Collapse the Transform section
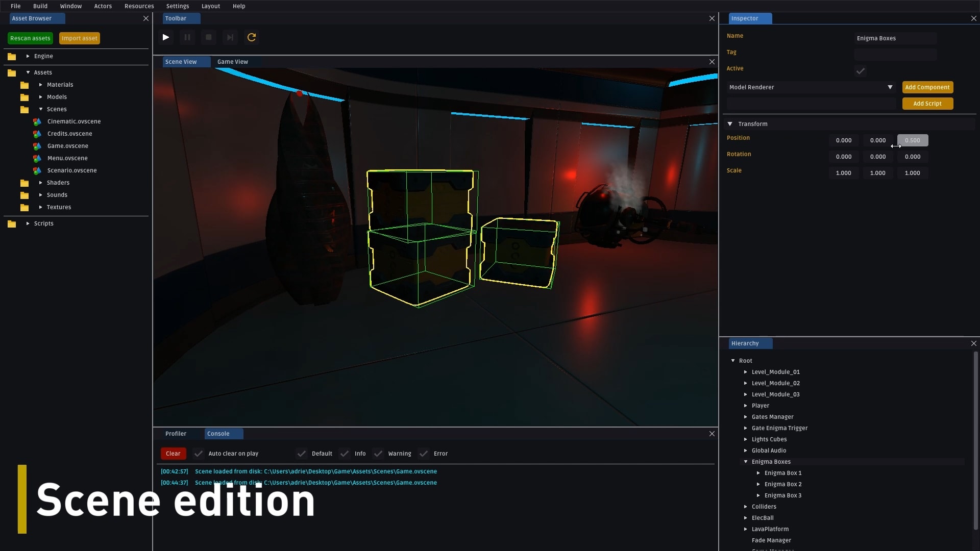 pyautogui.click(x=730, y=124)
